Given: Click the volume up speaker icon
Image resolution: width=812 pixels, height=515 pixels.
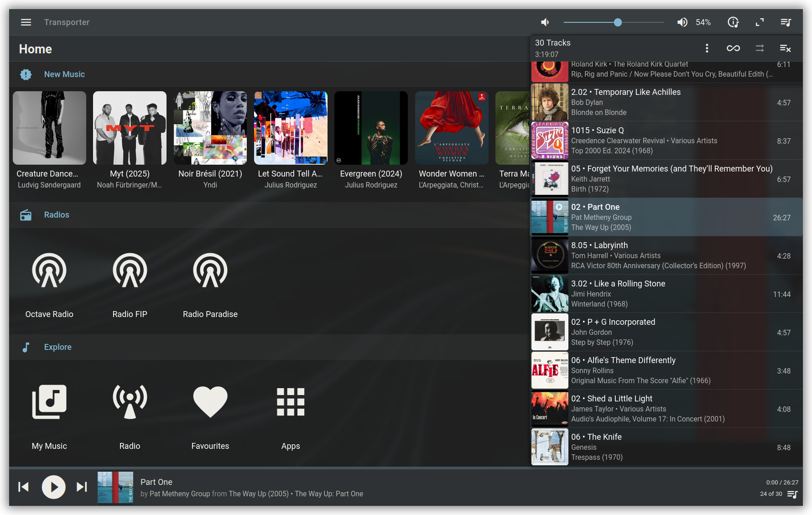Looking at the screenshot, I should pyautogui.click(x=682, y=22).
